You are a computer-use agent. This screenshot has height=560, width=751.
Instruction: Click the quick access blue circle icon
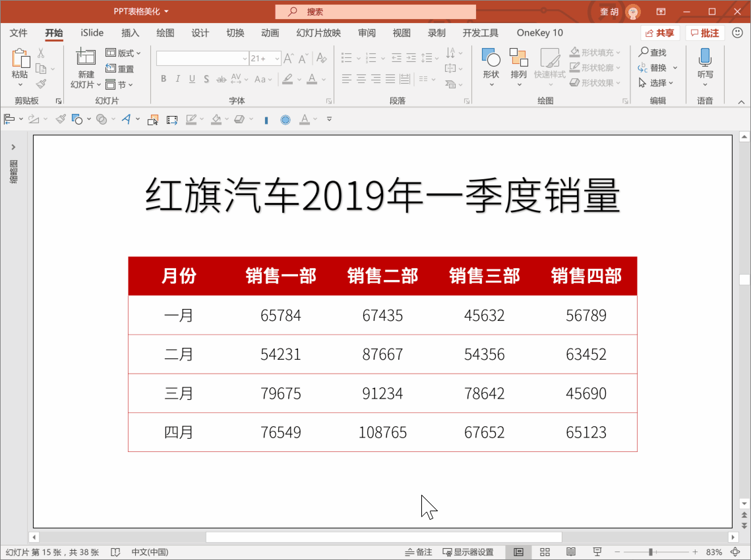tap(285, 120)
